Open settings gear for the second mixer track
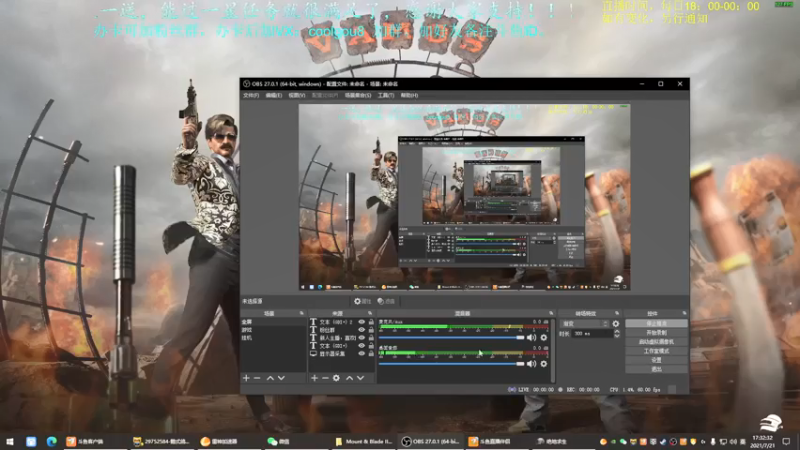800x450 pixels. coord(543,363)
